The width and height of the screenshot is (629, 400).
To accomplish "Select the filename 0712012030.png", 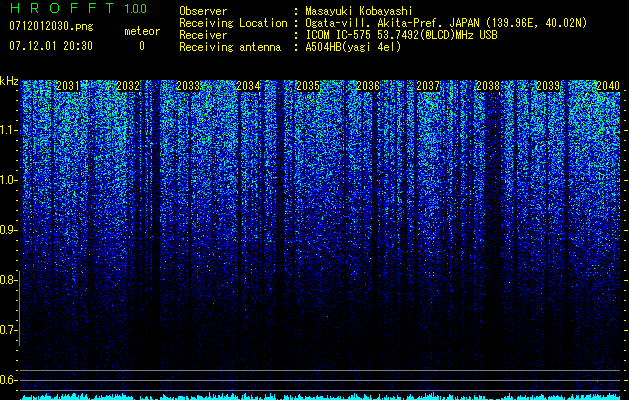I will tap(51, 26).
